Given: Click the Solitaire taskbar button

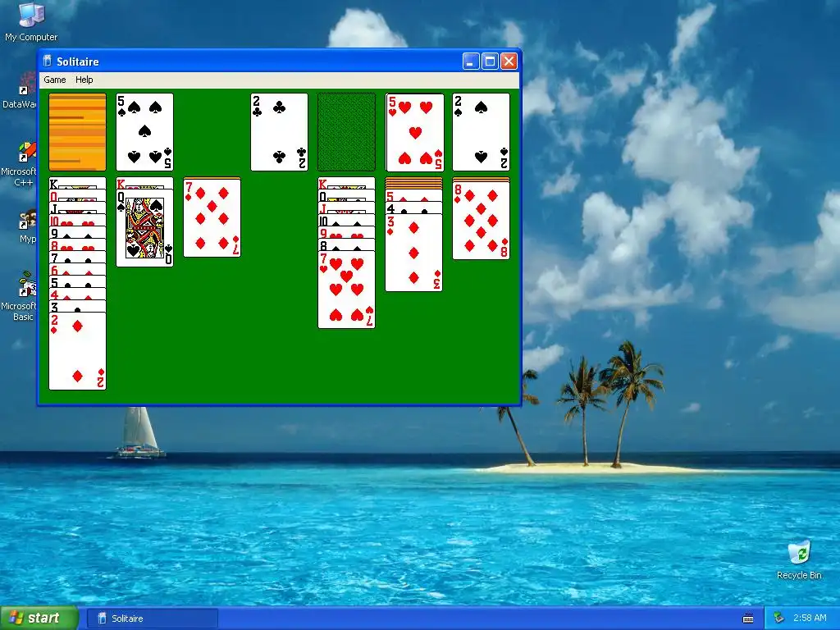Looking at the screenshot, I should coord(152,619).
